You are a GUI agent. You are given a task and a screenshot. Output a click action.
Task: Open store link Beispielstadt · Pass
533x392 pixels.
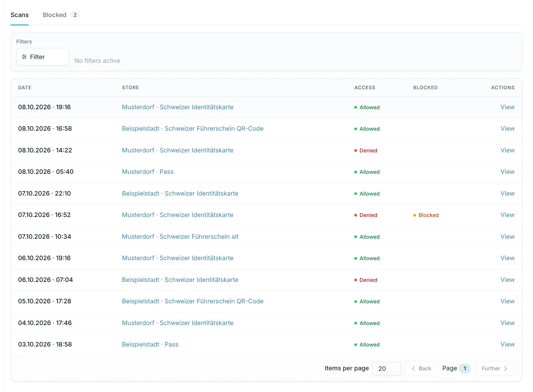[x=150, y=344]
